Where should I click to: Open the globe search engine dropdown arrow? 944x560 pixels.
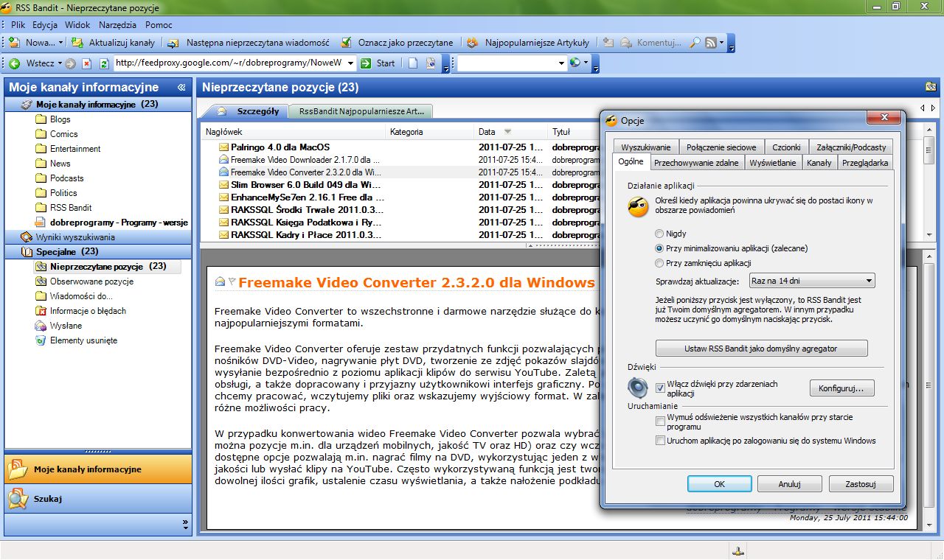[586, 63]
